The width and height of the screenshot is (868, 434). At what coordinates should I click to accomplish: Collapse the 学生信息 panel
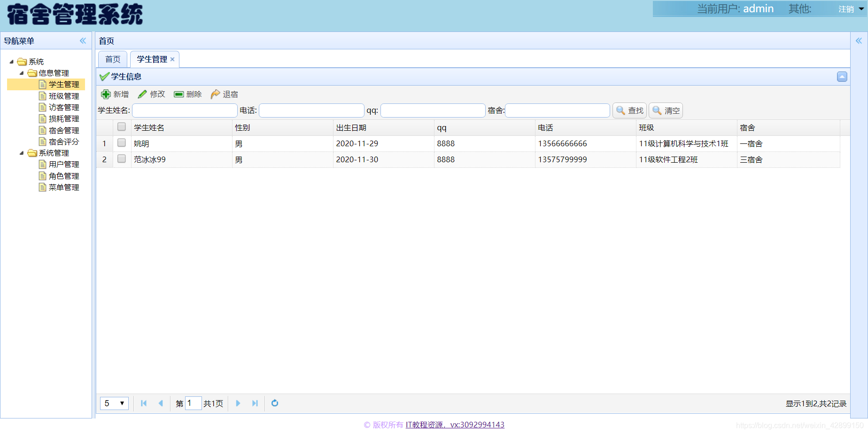tap(842, 77)
